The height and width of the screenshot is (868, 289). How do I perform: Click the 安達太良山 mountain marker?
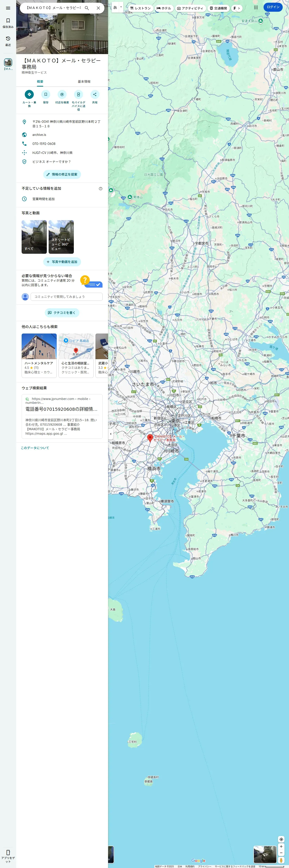pos(260,21)
